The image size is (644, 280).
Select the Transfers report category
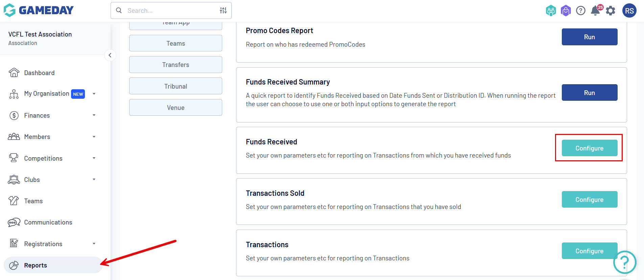176,65
